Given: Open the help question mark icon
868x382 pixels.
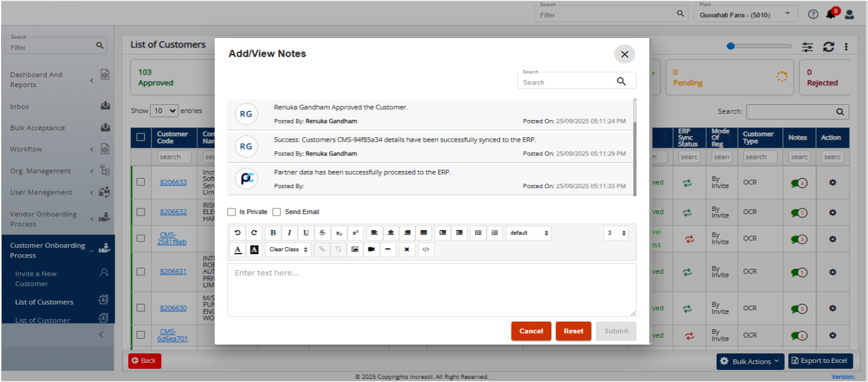Looking at the screenshot, I should (813, 14).
